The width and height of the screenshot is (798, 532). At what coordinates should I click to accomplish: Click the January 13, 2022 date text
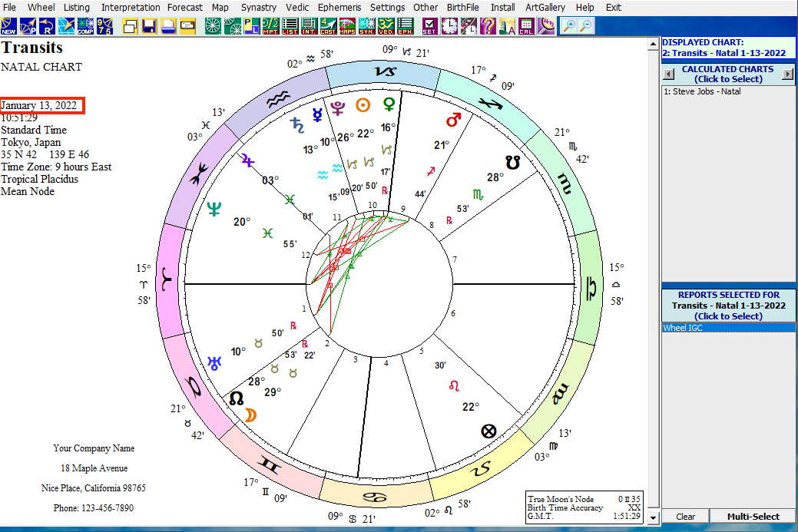tap(38, 105)
